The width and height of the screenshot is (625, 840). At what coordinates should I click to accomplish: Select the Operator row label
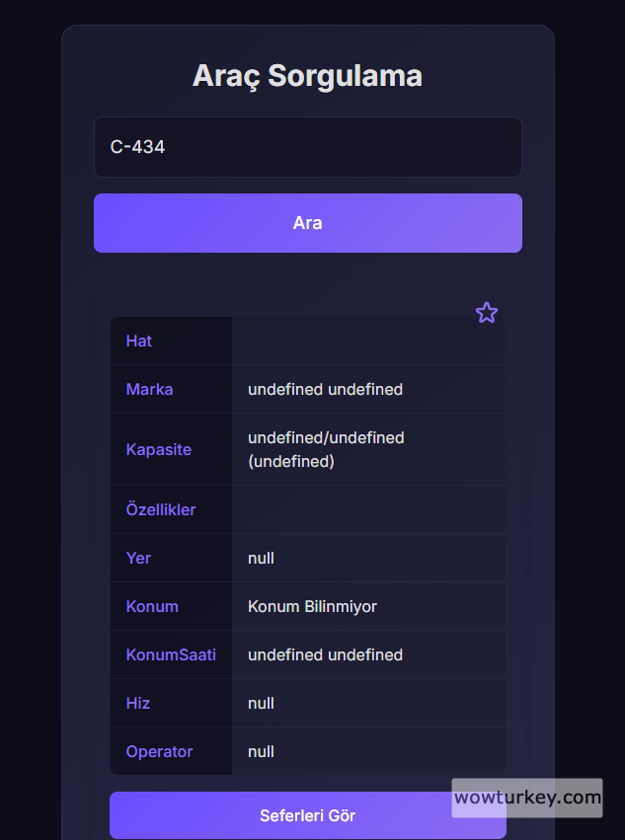pyautogui.click(x=159, y=751)
